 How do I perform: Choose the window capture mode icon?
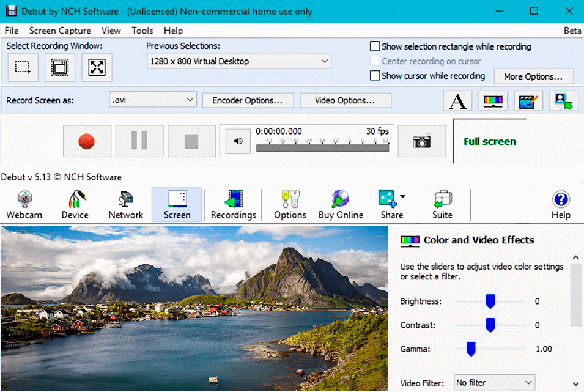click(x=59, y=67)
